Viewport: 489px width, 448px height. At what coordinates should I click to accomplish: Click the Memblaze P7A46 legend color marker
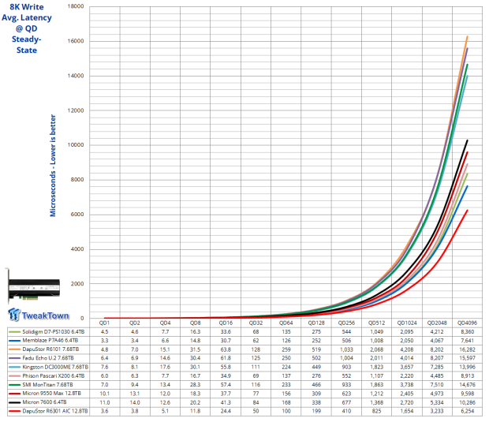click(x=14, y=342)
